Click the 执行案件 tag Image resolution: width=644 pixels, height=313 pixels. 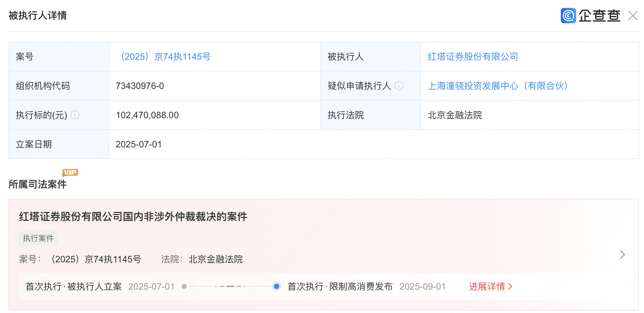click(x=38, y=238)
